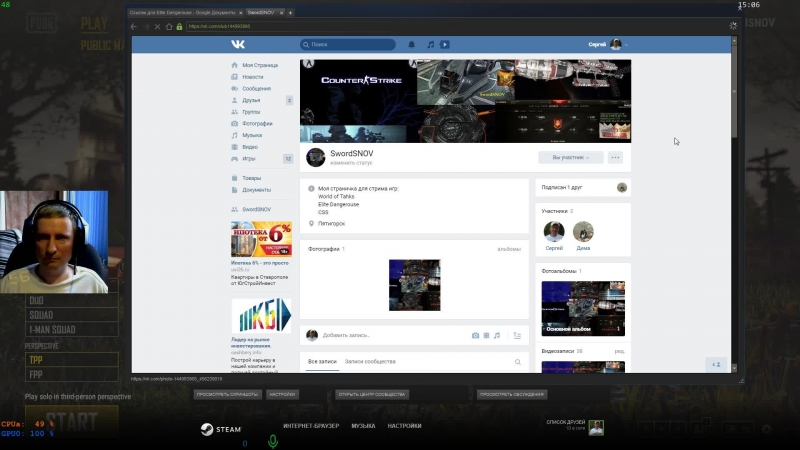Open the three-dots more actions menu
Screen dimensions: 800x450
pyautogui.click(x=615, y=158)
